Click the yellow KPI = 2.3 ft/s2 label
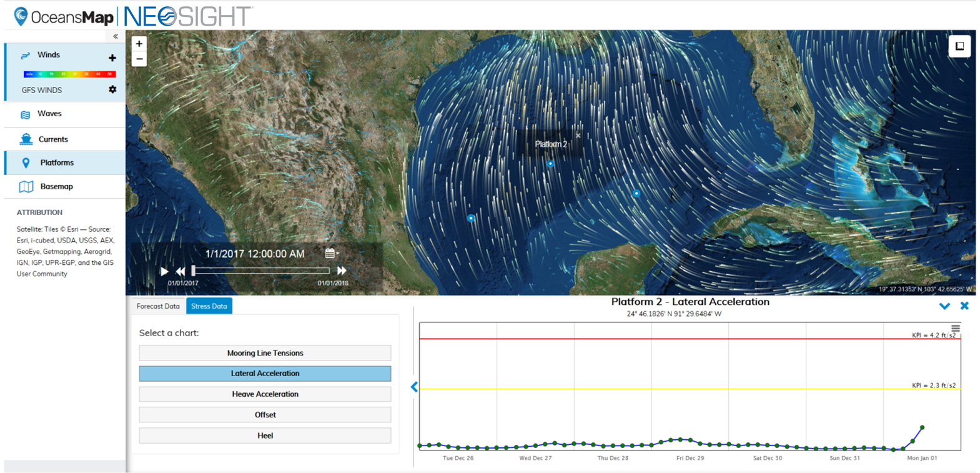The width and height of the screenshot is (980, 473). [934, 385]
